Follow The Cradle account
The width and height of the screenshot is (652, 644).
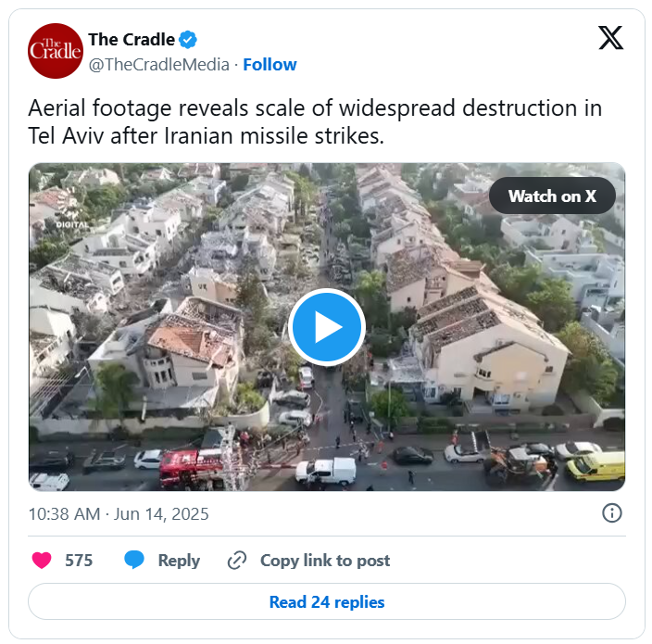coord(270,65)
